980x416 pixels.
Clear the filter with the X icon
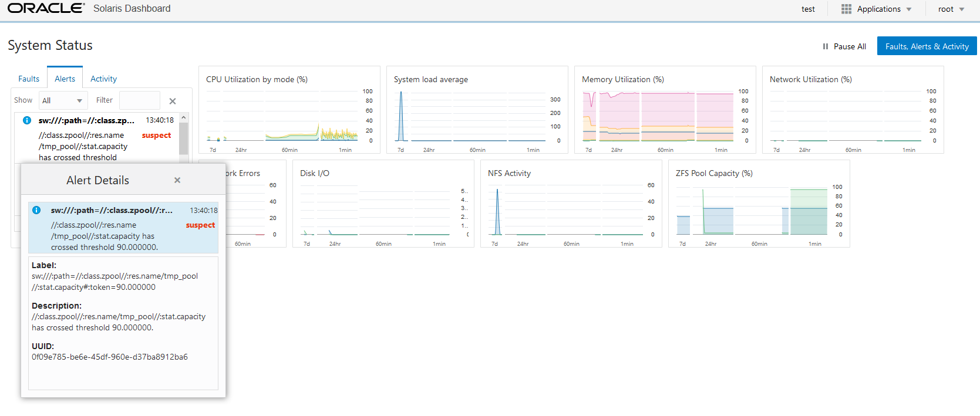173,101
